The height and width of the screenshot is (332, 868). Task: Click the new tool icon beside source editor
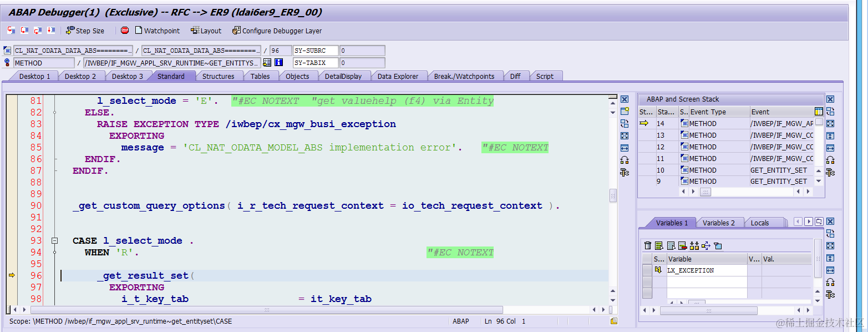[625, 111]
